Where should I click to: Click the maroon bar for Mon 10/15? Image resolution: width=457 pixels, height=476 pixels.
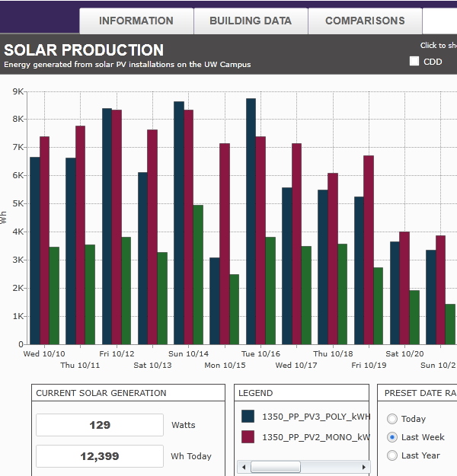click(x=224, y=244)
